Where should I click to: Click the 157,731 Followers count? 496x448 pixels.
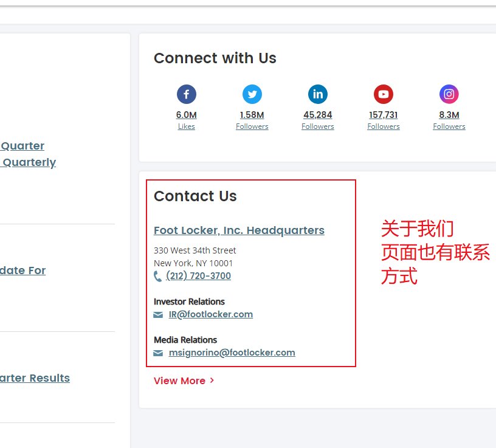[x=384, y=115]
